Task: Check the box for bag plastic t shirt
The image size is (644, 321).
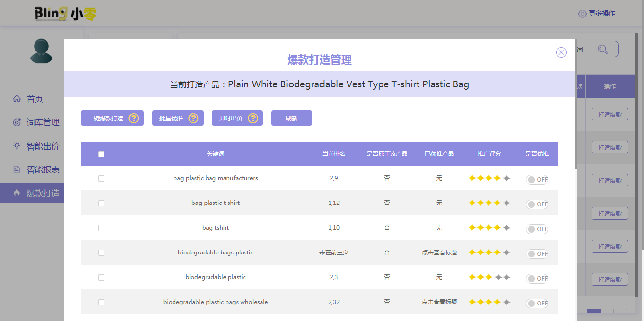Action: tap(101, 203)
